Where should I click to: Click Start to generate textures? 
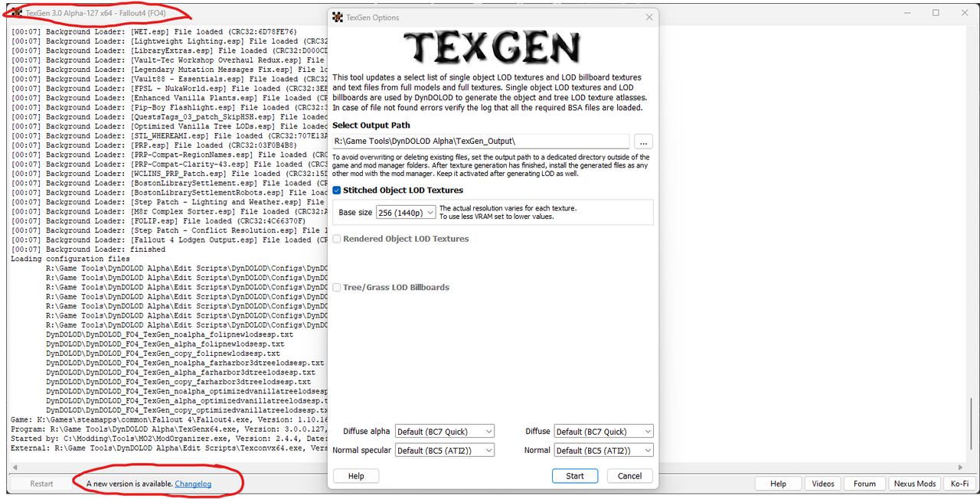coord(575,476)
